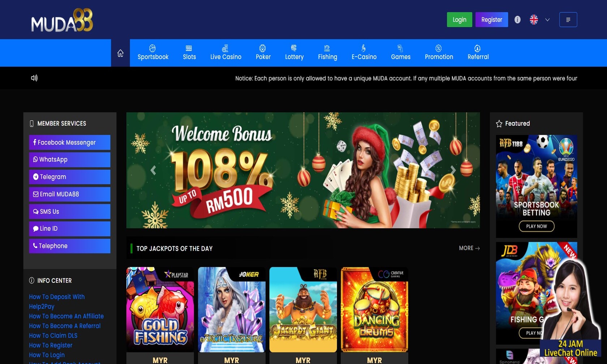607x364 pixels.
Task: Contact via WhatsApp button
Action: [70, 160]
